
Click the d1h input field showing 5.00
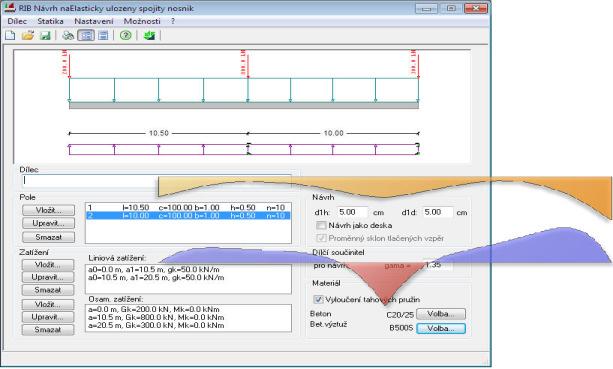[x=352, y=212]
